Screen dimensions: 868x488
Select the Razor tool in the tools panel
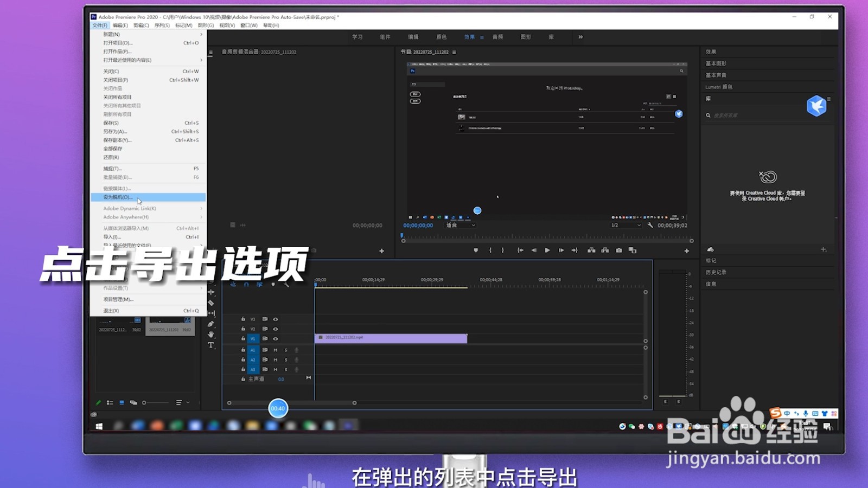tap(211, 301)
